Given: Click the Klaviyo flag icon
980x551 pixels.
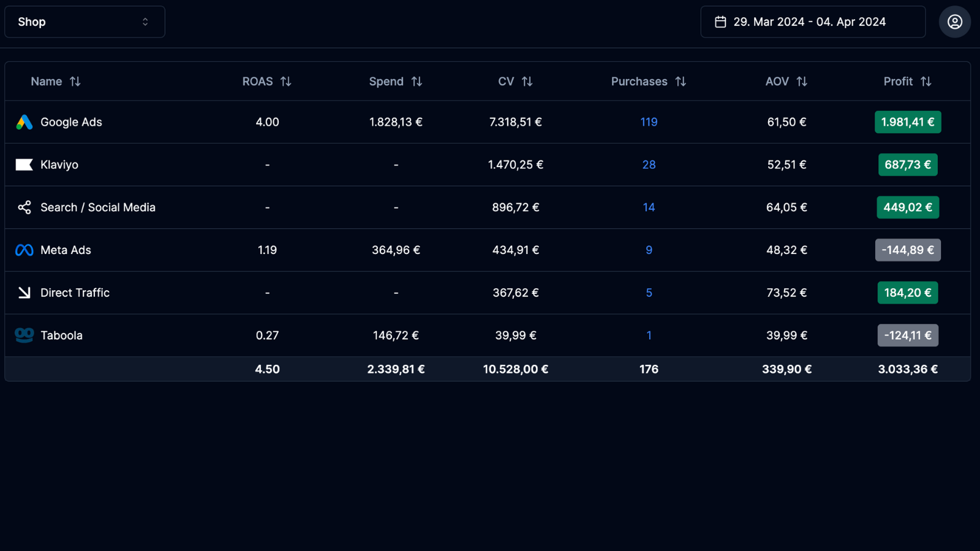Looking at the screenshot, I should (24, 165).
